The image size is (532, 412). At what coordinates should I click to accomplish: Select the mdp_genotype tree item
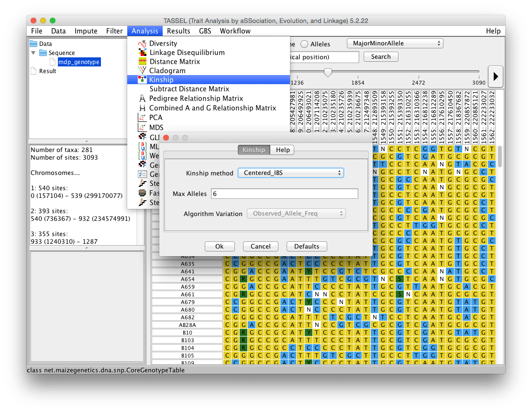[79, 62]
